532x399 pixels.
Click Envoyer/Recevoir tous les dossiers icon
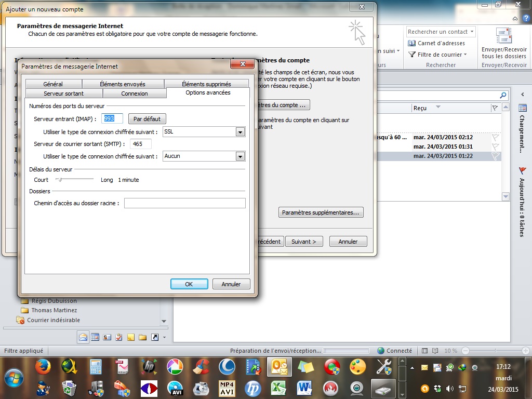point(504,36)
